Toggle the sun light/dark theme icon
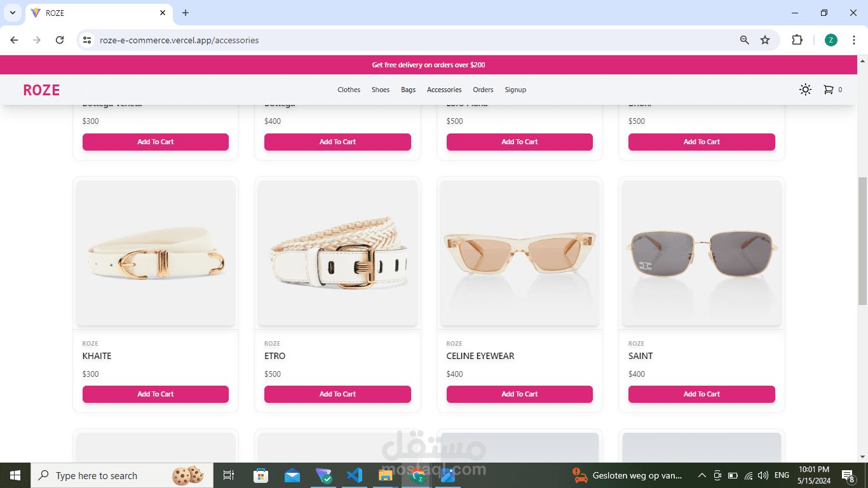Viewport: 868px width, 488px height. tap(805, 90)
